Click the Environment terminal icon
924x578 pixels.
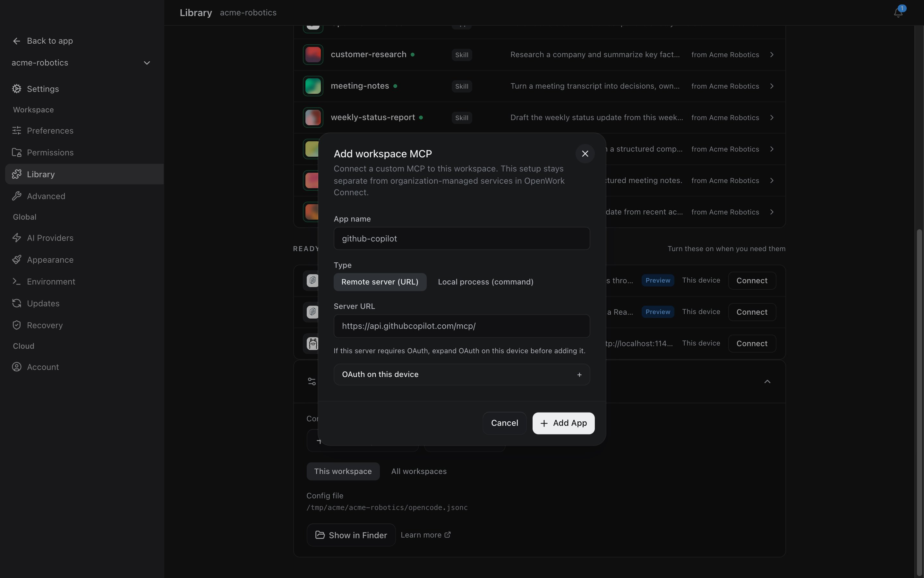pyautogui.click(x=16, y=281)
